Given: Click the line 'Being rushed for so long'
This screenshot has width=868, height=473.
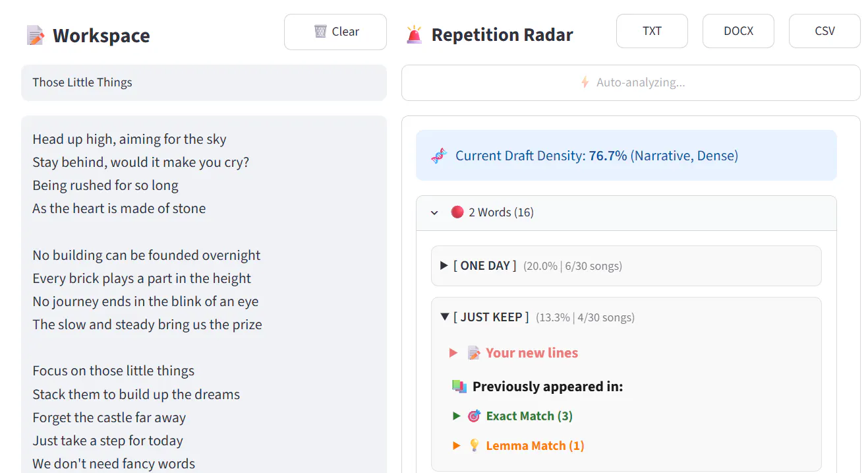Looking at the screenshot, I should (x=105, y=185).
